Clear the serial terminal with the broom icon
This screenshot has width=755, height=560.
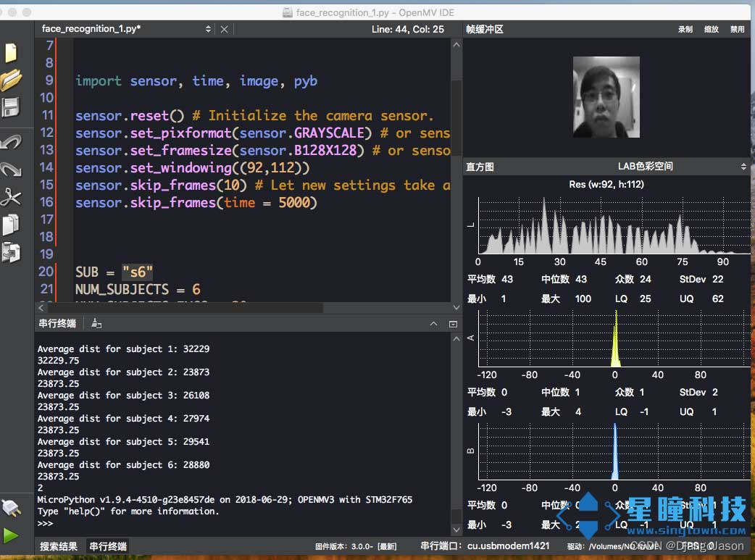tap(97, 324)
